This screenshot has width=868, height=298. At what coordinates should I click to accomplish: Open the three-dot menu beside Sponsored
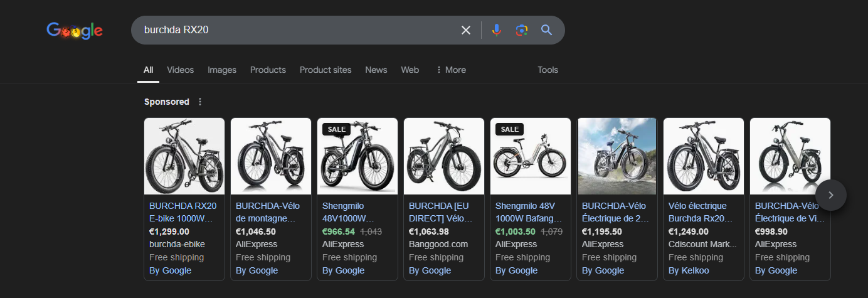point(200,102)
